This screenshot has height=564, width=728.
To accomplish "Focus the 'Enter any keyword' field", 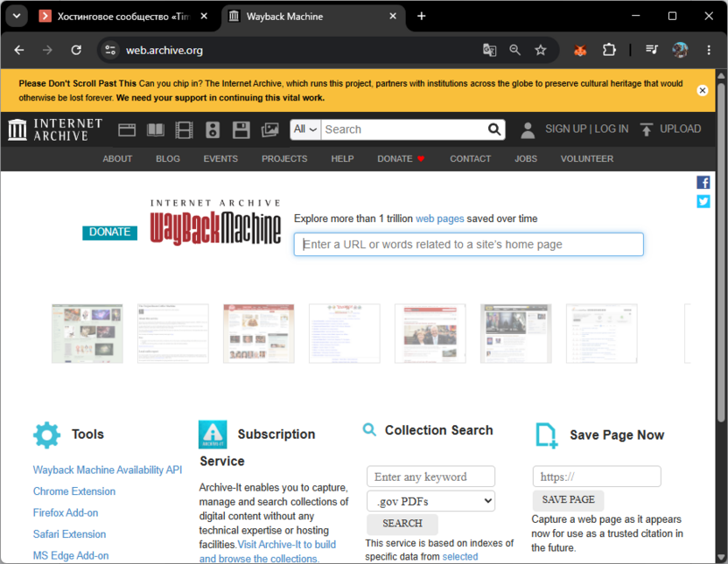I will pyautogui.click(x=430, y=477).
